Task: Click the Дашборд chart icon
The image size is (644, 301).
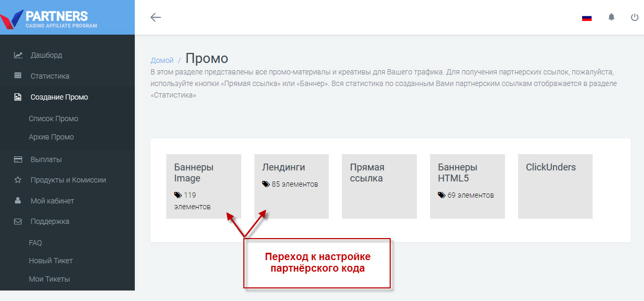Action: tap(18, 55)
